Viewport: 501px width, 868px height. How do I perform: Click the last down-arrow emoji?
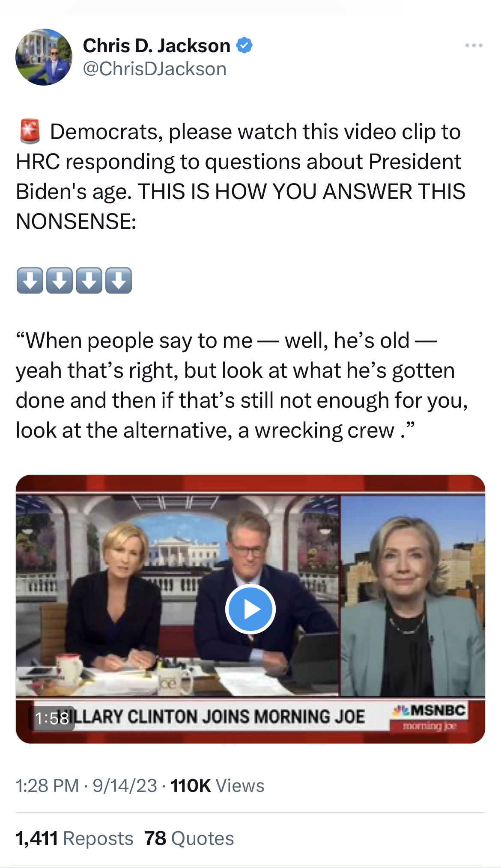tap(119, 281)
